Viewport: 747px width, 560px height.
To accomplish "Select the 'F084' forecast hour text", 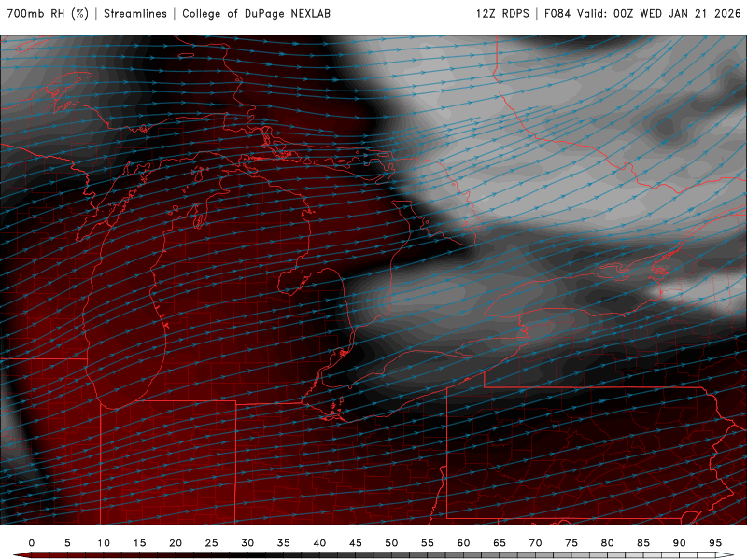I will (x=557, y=14).
